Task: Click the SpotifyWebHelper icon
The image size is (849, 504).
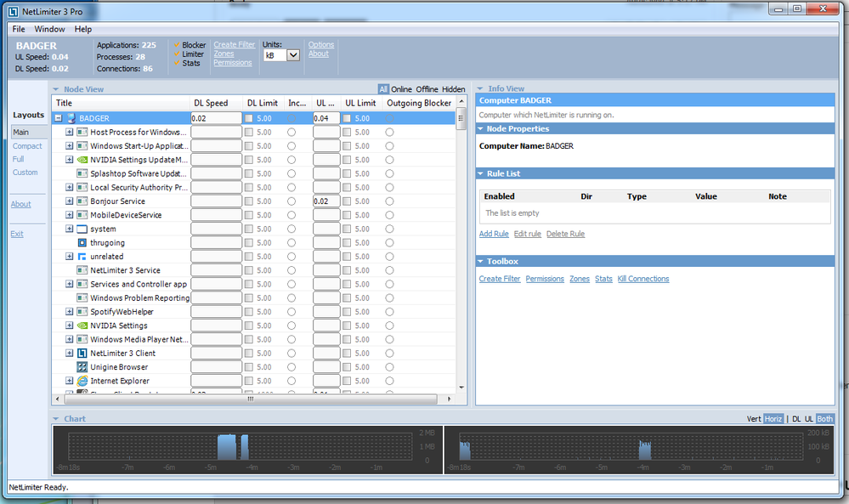Action: pos(82,312)
